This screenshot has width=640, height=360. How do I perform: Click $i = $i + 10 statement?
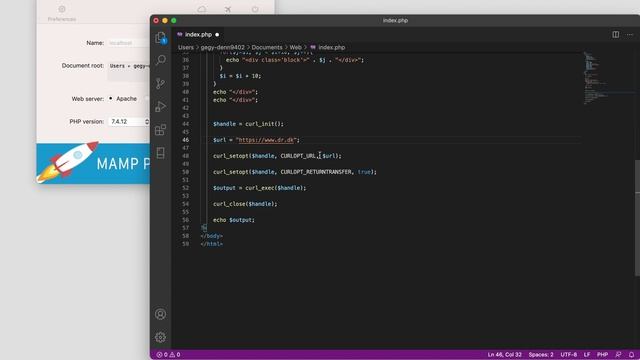coord(240,76)
